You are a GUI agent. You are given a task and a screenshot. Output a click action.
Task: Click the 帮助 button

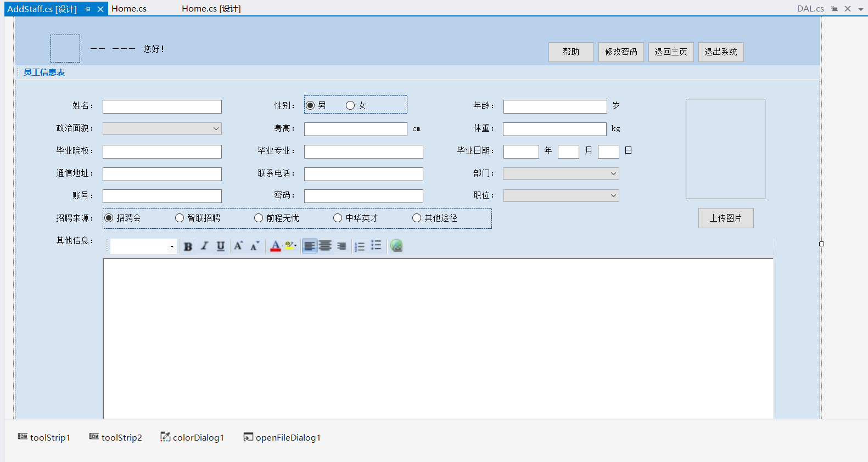point(571,52)
